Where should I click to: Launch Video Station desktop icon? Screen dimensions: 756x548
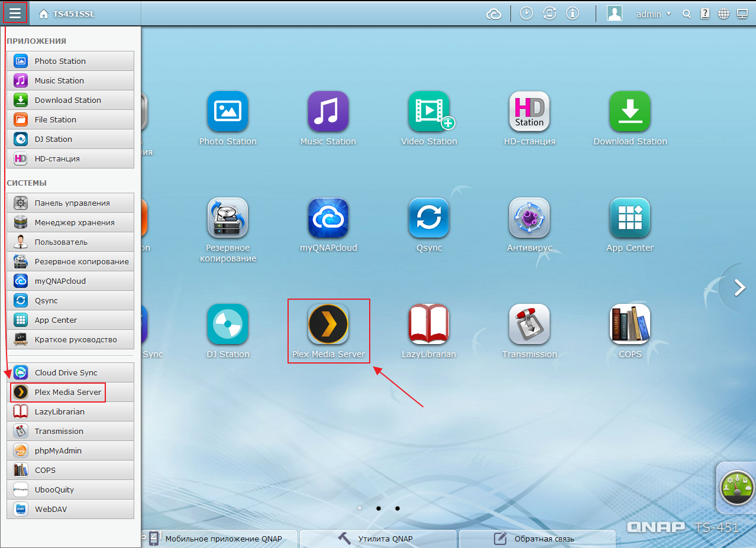[x=429, y=112]
